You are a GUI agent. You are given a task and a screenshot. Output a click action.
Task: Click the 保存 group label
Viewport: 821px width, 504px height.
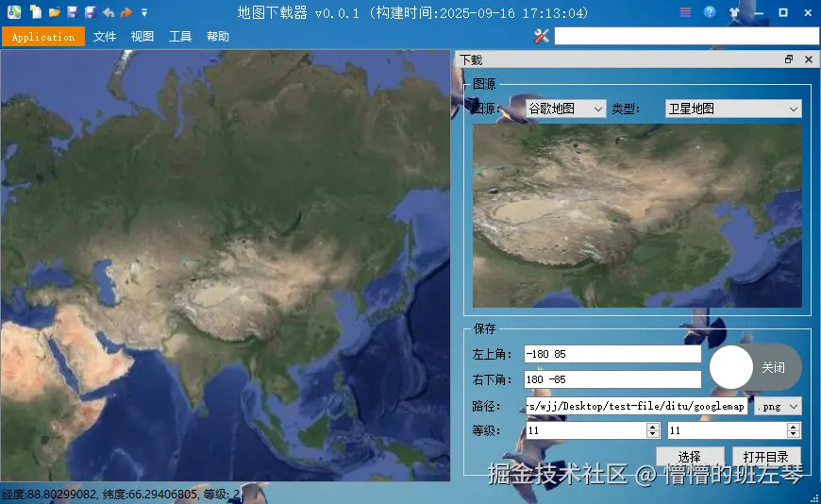pyautogui.click(x=484, y=328)
